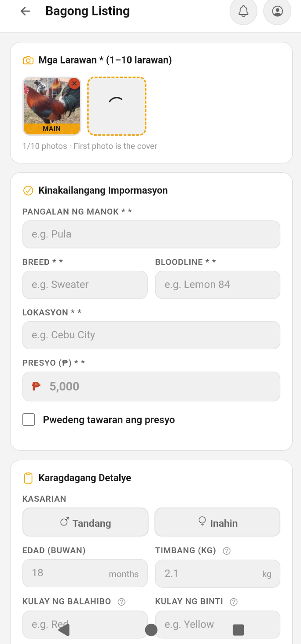Open the help tooltip beside Kulay ng Binti

234,601
